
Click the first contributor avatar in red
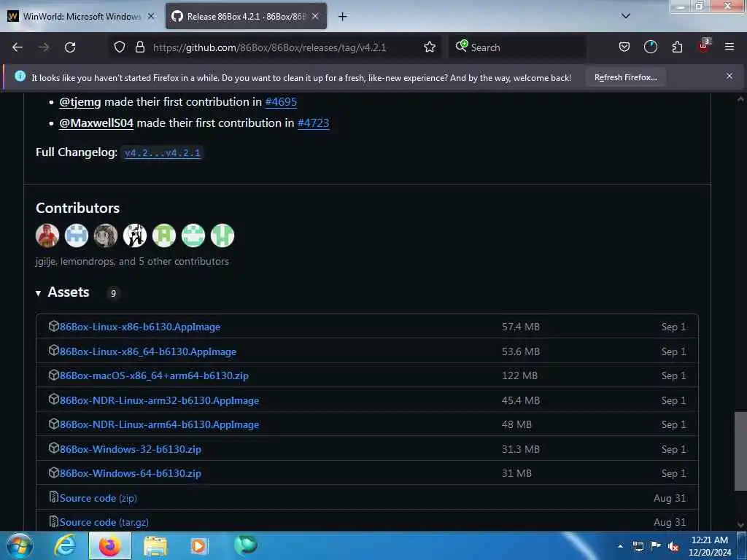(x=47, y=236)
